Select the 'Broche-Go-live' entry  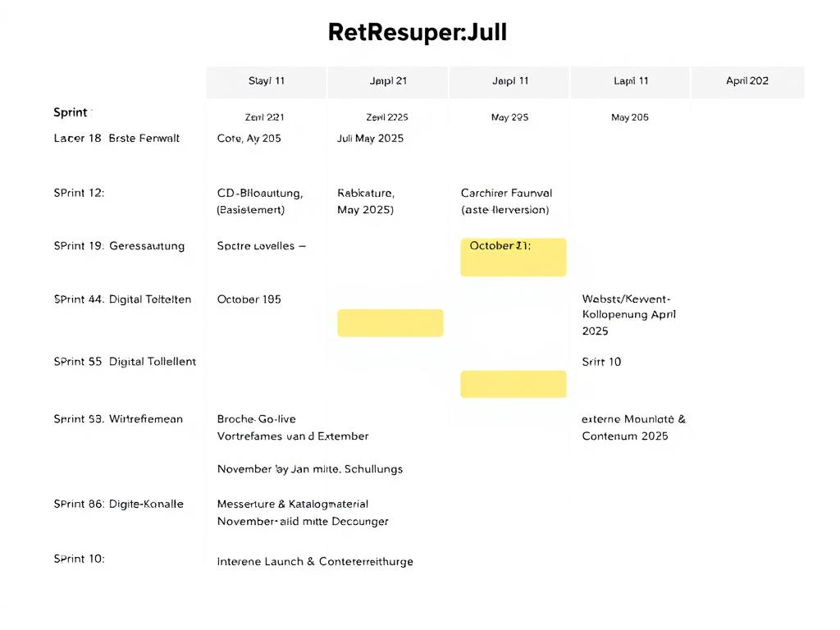[256, 419]
